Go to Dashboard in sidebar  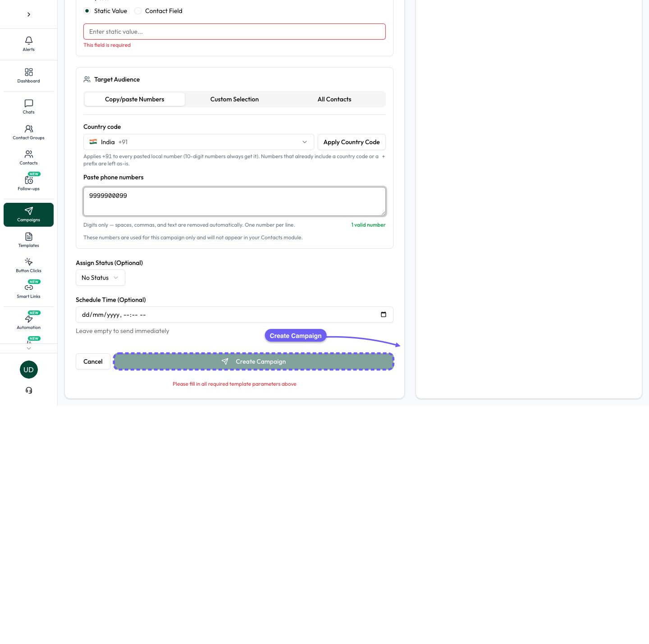[x=28, y=76]
